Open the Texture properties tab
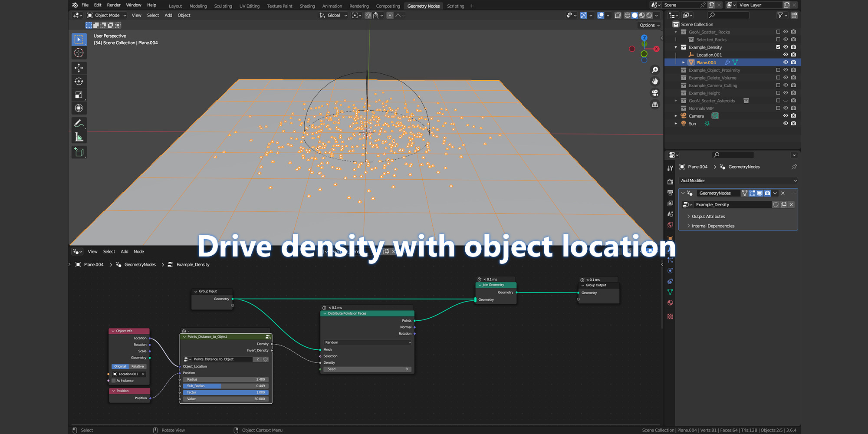This screenshot has height=434, width=868. pos(670,316)
